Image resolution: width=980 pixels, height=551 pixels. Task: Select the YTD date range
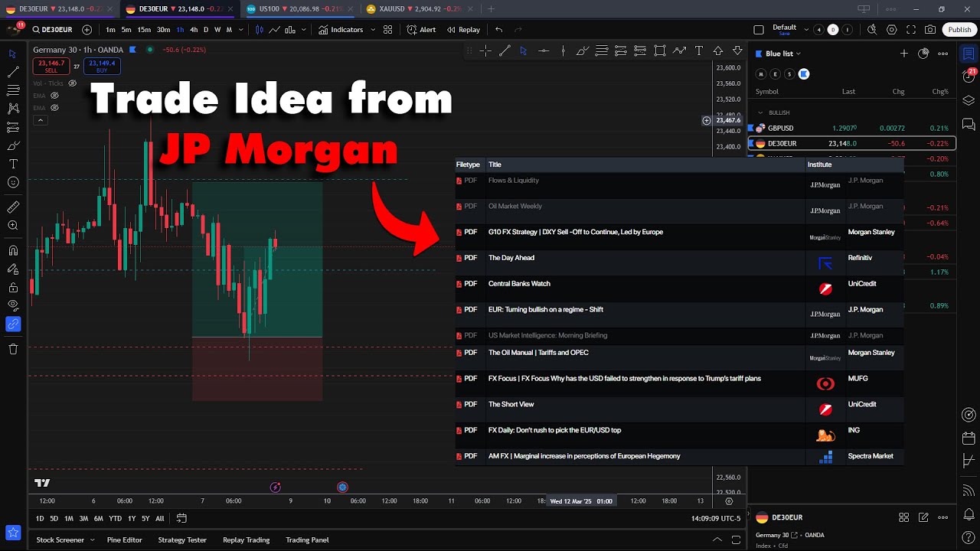click(115, 518)
